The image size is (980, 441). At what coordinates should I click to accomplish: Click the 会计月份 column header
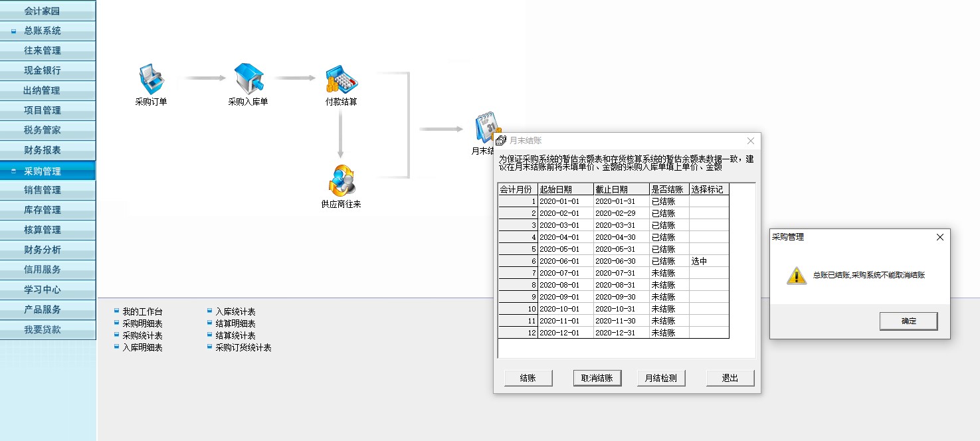tap(518, 189)
